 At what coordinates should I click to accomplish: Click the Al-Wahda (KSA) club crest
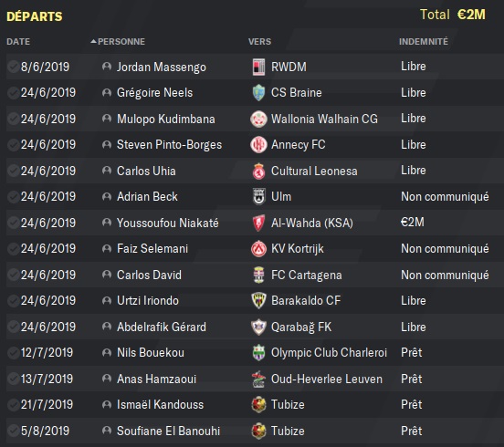point(258,223)
